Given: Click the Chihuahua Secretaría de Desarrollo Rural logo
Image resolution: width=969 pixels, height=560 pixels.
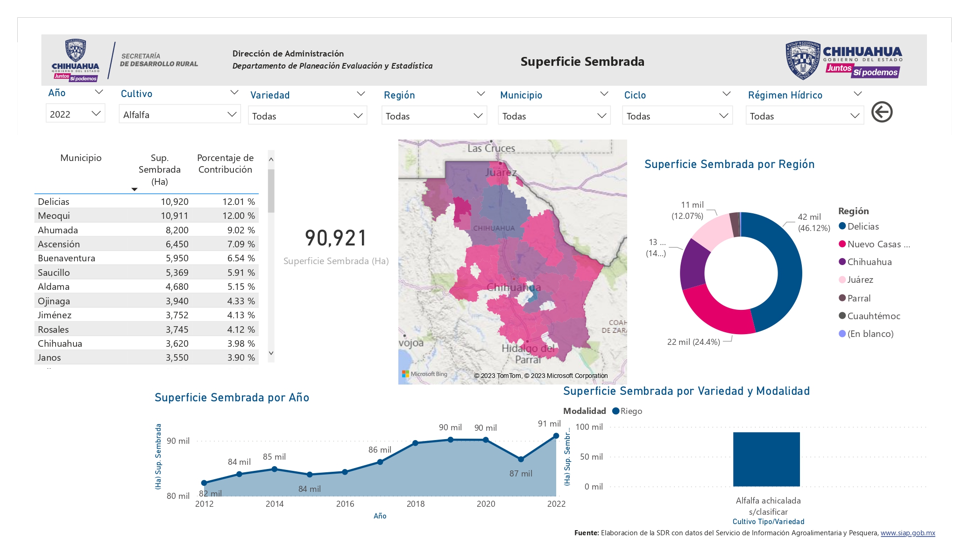Looking at the screenshot, I should click(x=125, y=61).
